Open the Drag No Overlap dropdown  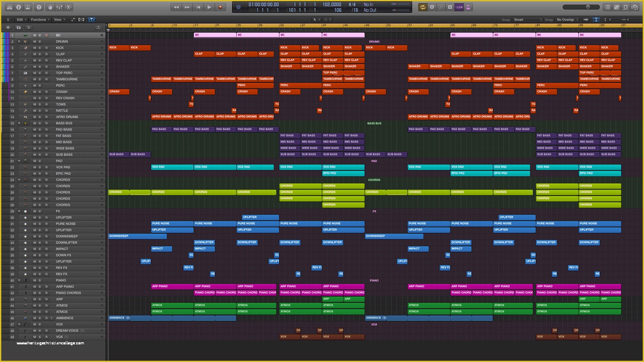[x=567, y=20]
